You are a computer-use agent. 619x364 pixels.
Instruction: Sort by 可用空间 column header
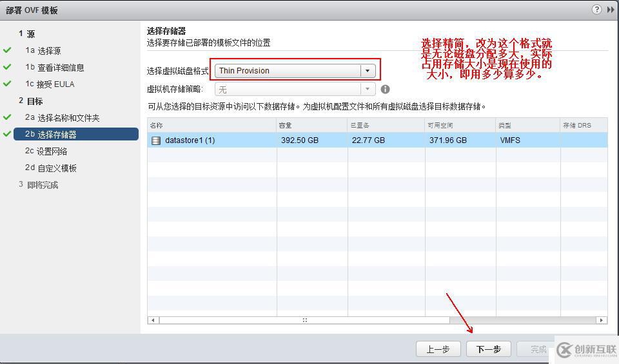point(460,125)
